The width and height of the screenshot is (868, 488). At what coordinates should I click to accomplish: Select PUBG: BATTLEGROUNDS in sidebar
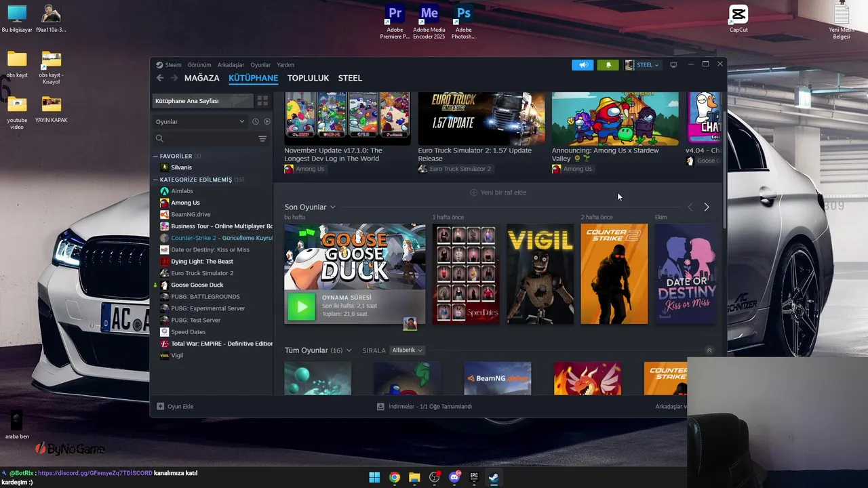(205, 297)
